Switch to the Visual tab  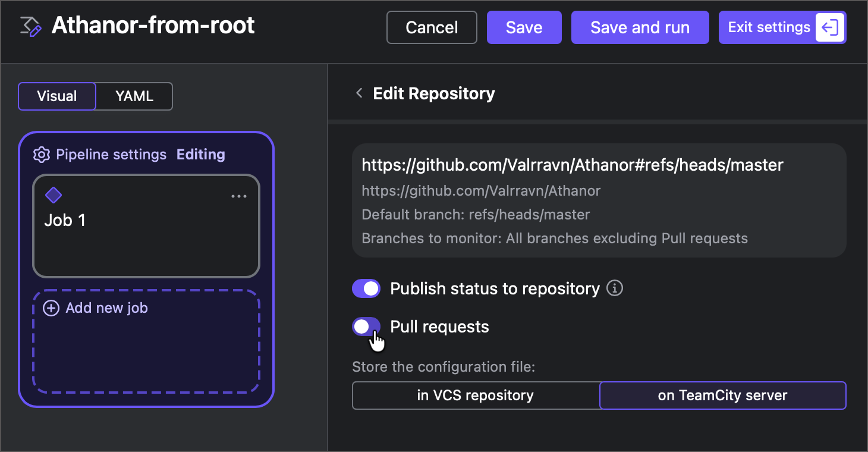coord(57,96)
